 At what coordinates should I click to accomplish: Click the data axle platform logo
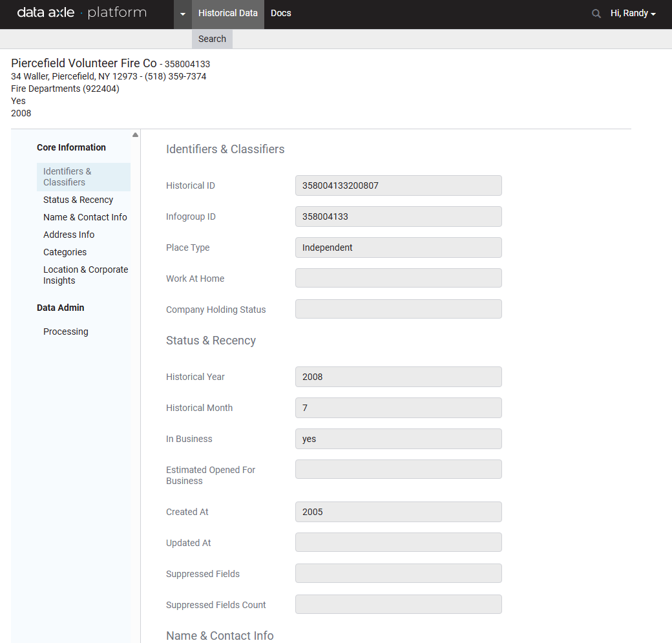81,13
